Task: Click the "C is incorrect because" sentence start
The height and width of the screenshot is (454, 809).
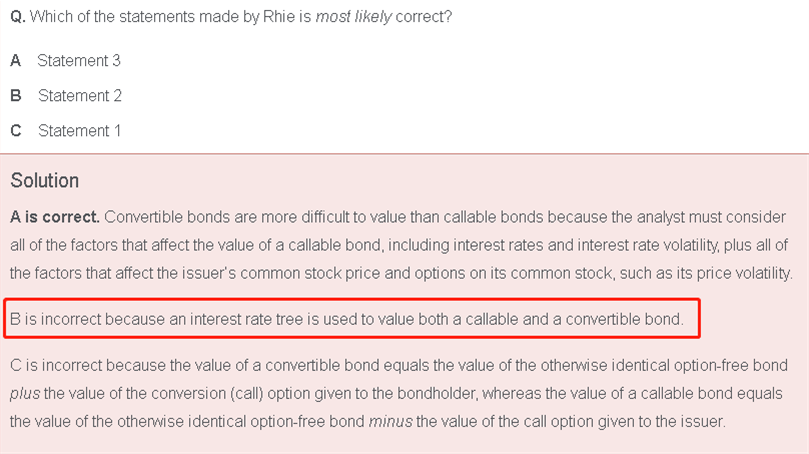Action: coord(84,363)
